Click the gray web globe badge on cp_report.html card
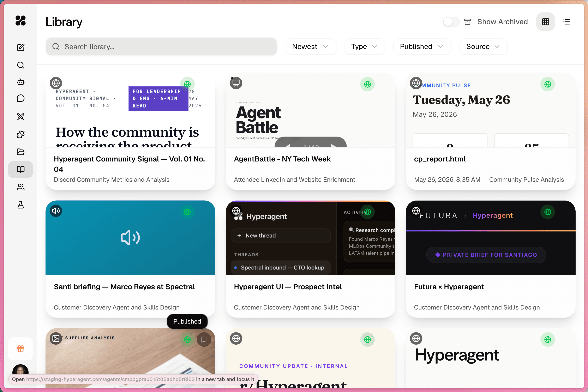This screenshot has height=392, width=588. pos(416,83)
